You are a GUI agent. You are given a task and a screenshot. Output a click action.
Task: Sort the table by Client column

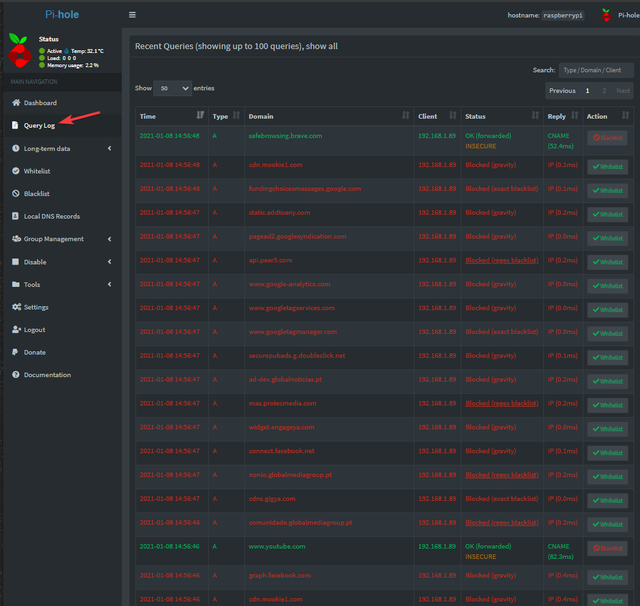437,116
